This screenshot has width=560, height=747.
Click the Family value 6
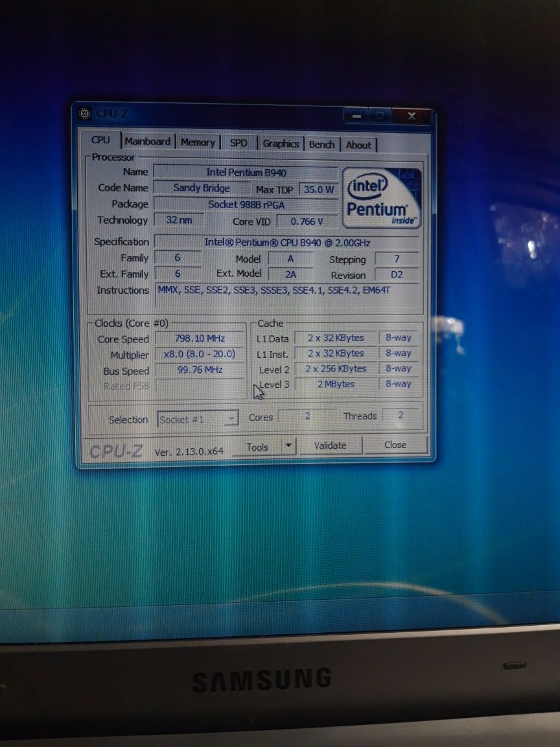coord(178,257)
